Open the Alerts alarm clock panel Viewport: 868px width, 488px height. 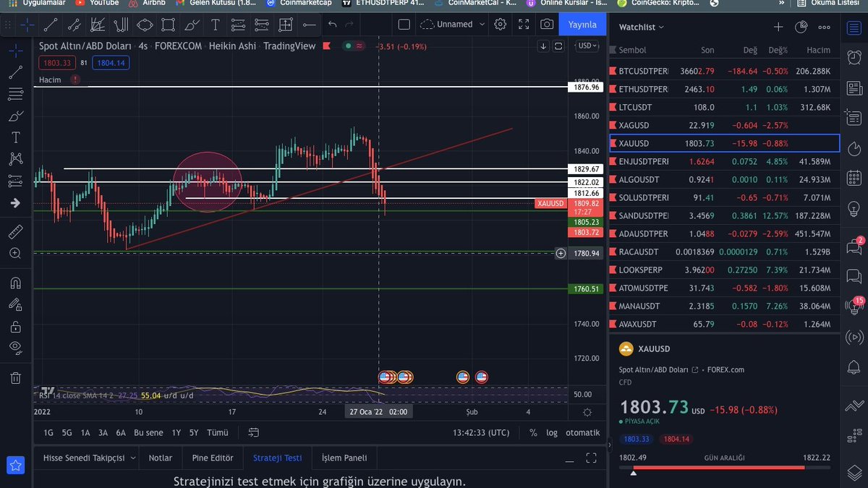coord(854,57)
